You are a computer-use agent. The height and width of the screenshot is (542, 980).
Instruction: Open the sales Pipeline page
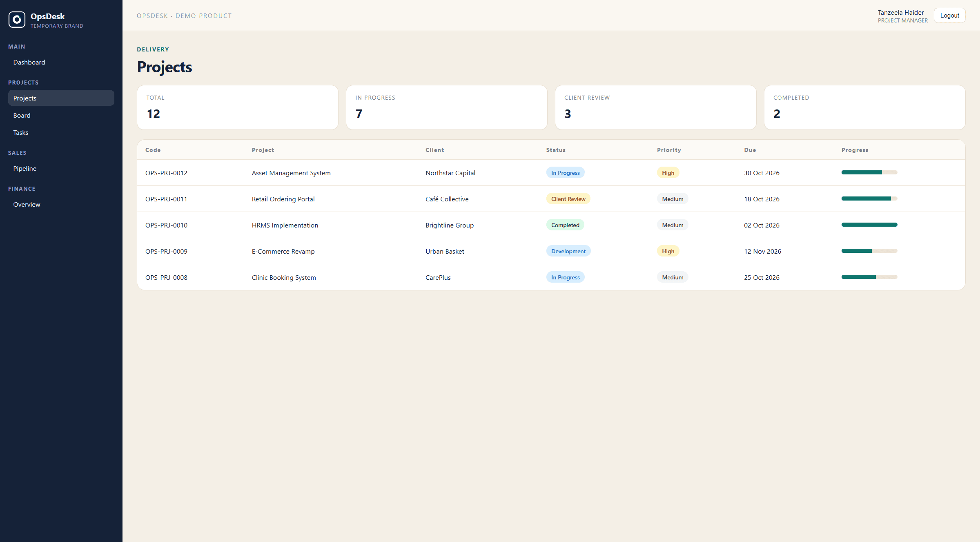(x=61, y=168)
